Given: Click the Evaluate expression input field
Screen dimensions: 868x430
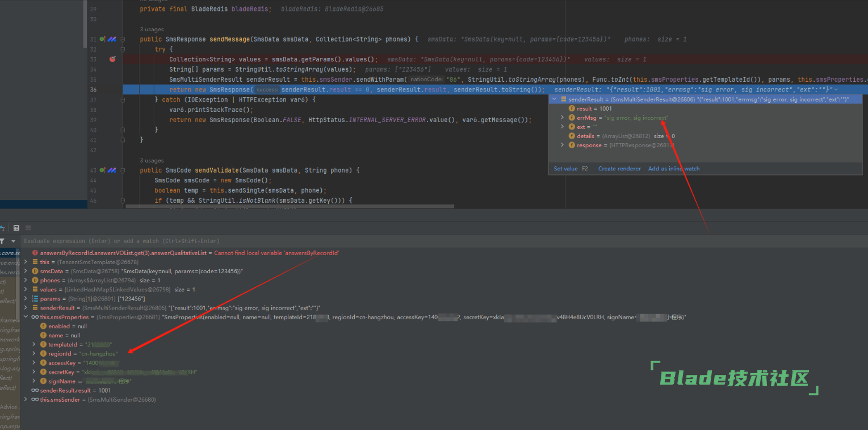Looking at the screenshot, I should click(443, 241).
